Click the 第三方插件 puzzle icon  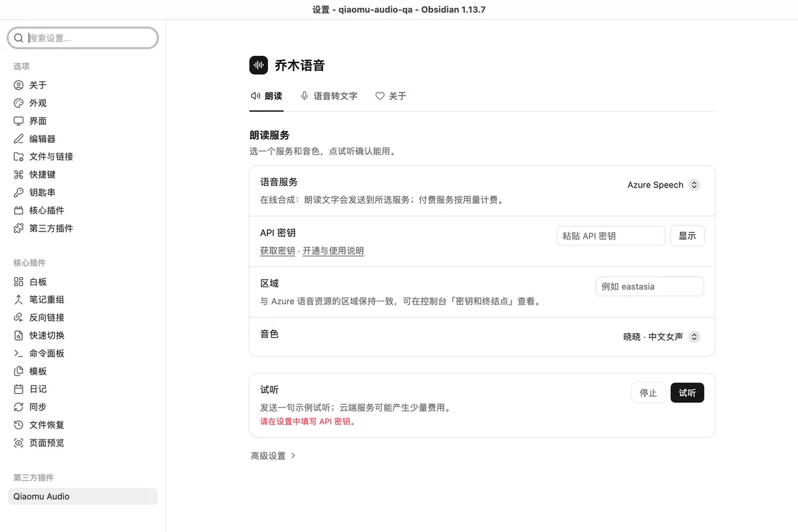point(19,229)
